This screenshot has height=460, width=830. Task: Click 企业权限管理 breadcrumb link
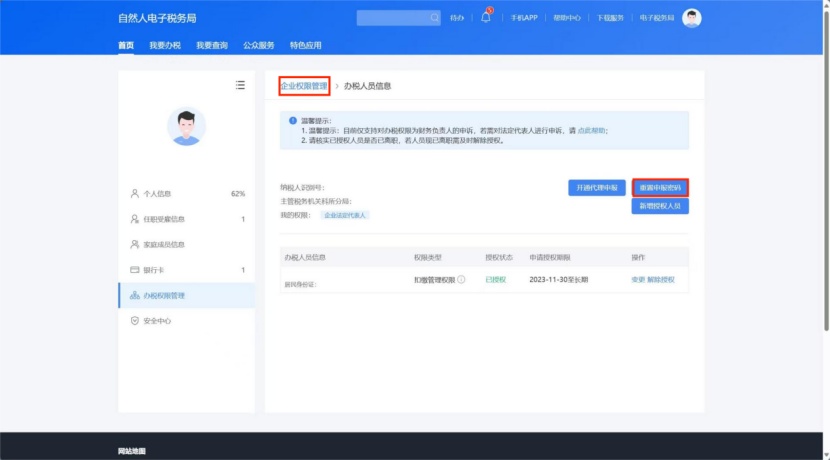304,86
